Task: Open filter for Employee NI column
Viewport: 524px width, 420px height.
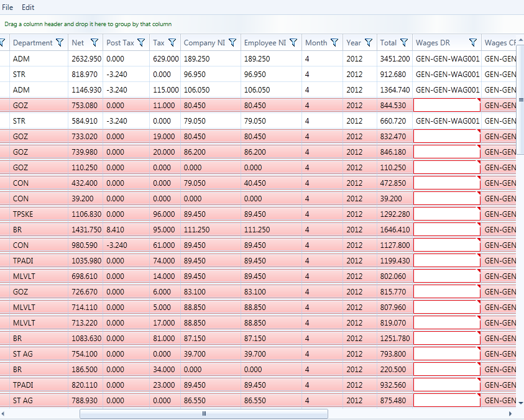Action: [x=293, y=43]
